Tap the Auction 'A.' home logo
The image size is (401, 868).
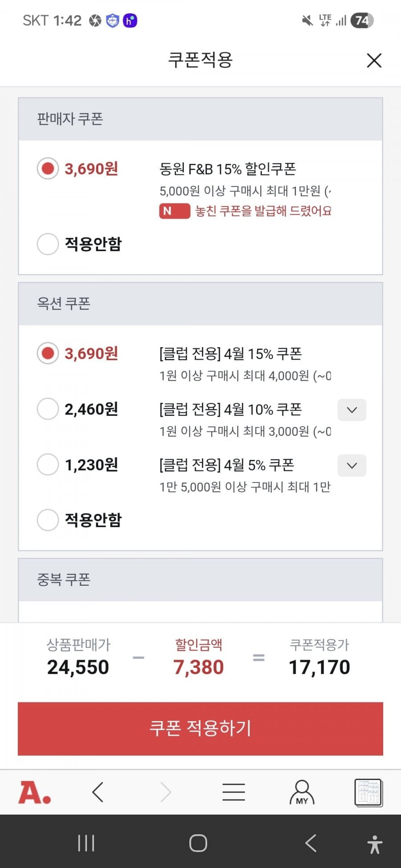tap(34, 793)
